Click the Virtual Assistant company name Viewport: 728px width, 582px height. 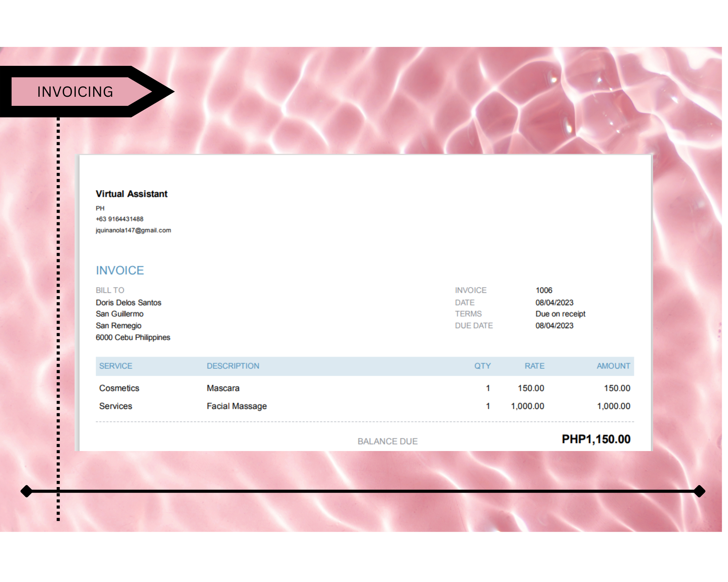131,194
